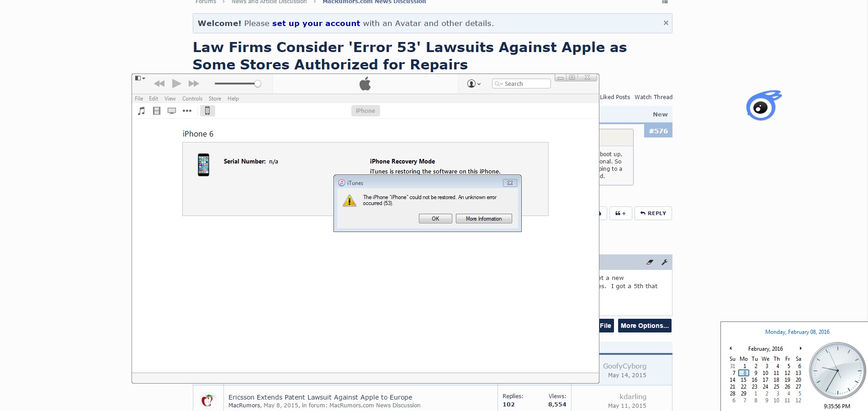Click the warning triangle icon in the dialog
This screenshot has height=411, width=868.
pos(349,200)
